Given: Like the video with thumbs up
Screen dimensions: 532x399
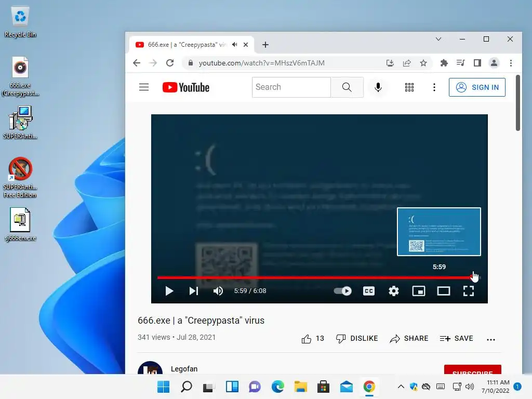Looking at the screenshot, I should tap(306, 339).
